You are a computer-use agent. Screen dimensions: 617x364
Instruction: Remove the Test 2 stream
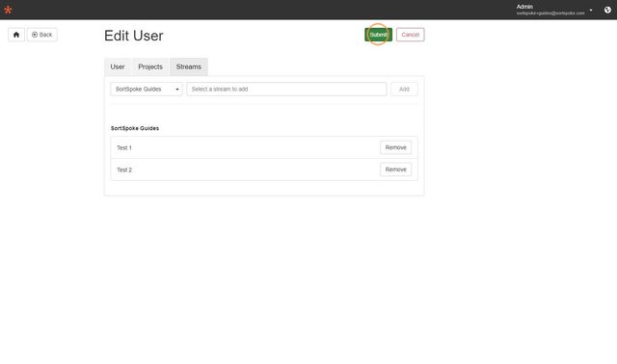(396, 169)
